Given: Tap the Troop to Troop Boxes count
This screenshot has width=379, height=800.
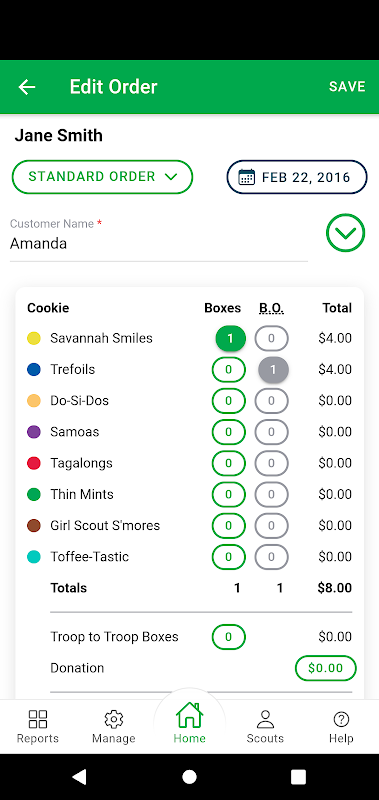Looking at the screenshot, I should (229, 637).
